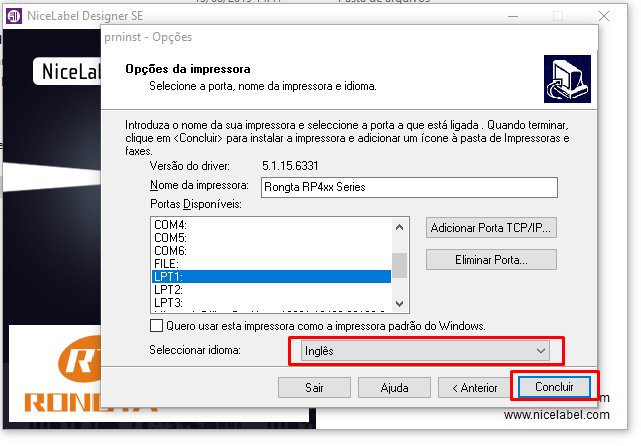Click Eliminar Porta button
This screenshot has width=641, height=446.
(491, 260)
